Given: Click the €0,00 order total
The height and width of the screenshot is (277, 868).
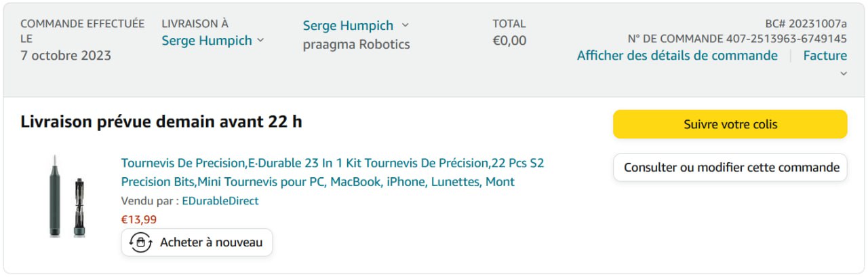Looking at the screenshot, I should pyautogui.click(x=509, y=41).
